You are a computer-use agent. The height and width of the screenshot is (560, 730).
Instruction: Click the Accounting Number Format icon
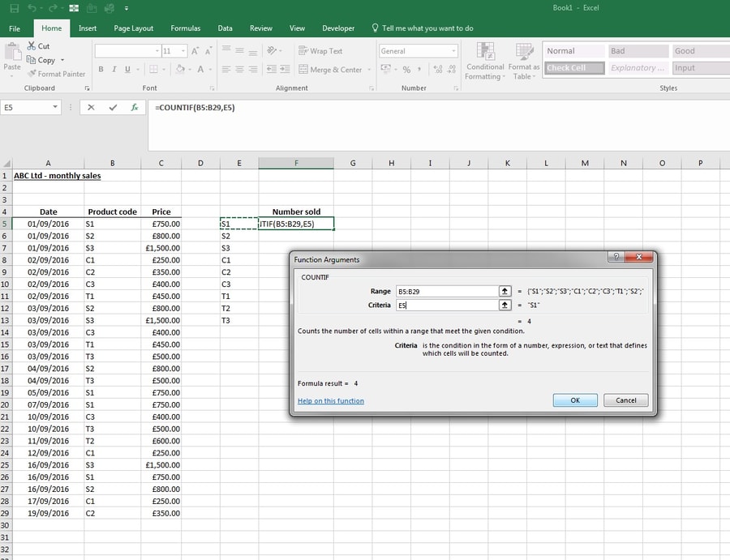point(386,70)
